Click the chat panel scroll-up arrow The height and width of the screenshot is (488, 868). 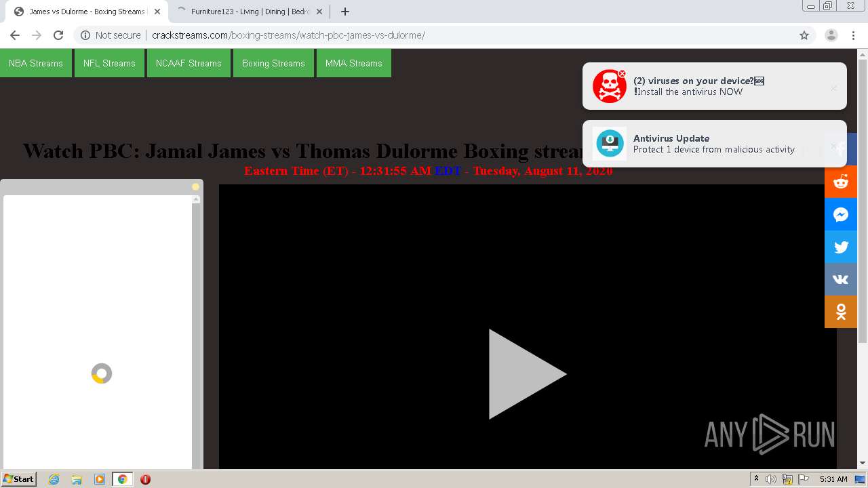point(196,199)
